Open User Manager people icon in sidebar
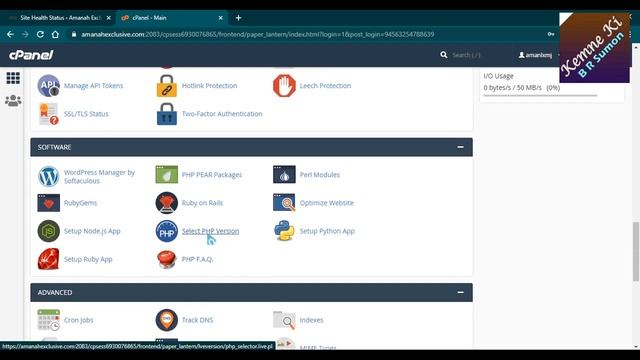The height and width of the screenshot is (360, 640). pyautogui.click(x=13, y=100)
